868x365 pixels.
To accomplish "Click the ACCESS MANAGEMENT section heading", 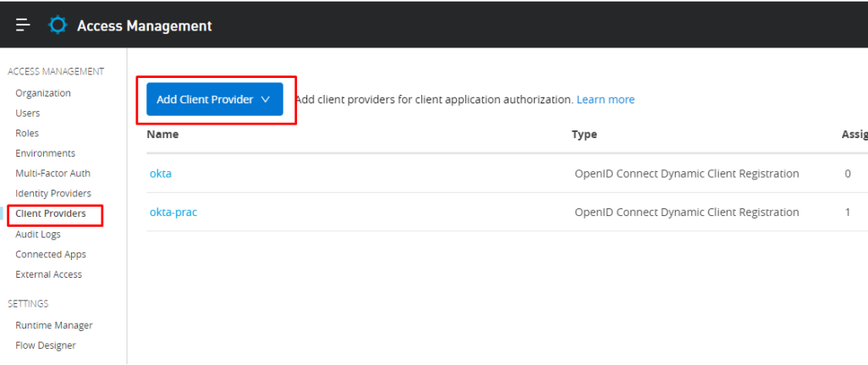I will [x=56, y=71].
